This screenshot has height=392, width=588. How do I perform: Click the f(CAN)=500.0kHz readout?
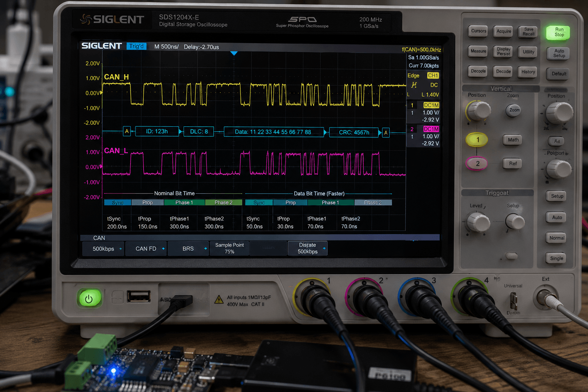pyautogui.click(x=421, y=50)
